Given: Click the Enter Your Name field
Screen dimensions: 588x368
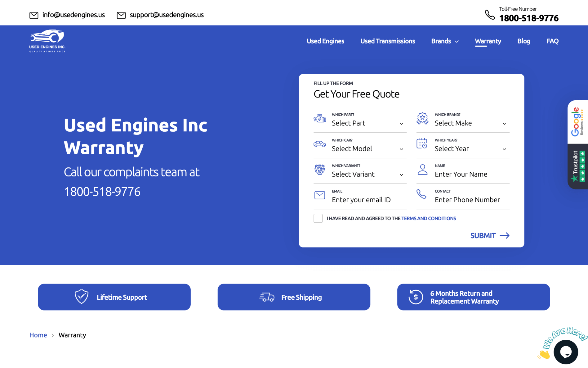Looking at the screenshot, I should click(x=470, y=174).
